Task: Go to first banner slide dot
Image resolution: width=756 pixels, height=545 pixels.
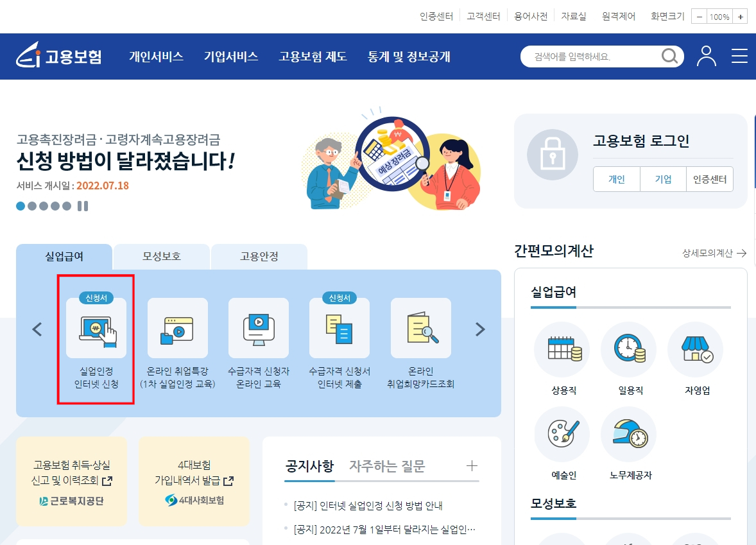Action: pos(21,206)
